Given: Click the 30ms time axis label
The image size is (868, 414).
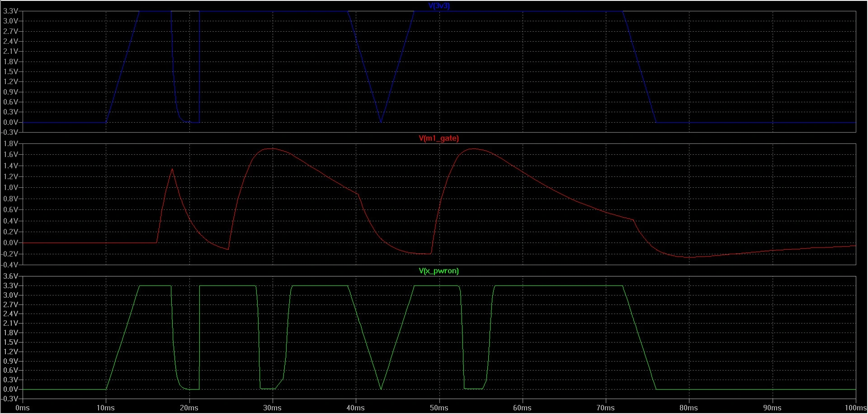Looking at the screenshot, I should 273,408.
